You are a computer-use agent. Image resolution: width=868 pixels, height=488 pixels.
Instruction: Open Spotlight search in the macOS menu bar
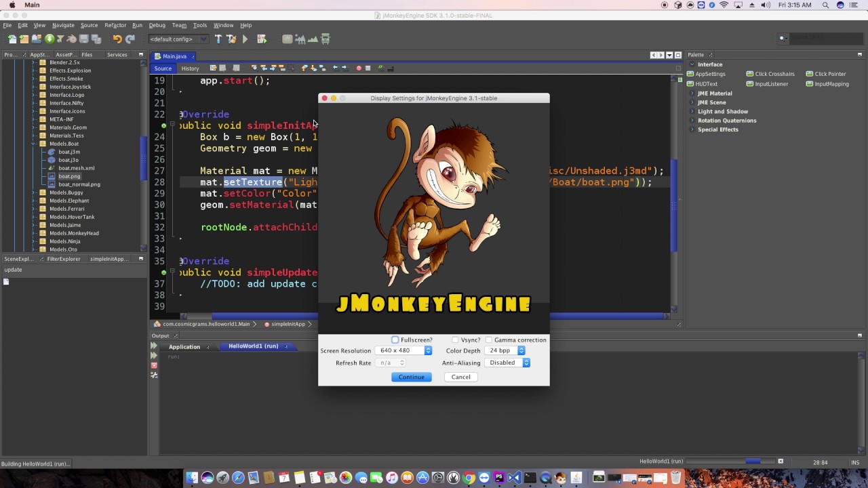(825, 5)
